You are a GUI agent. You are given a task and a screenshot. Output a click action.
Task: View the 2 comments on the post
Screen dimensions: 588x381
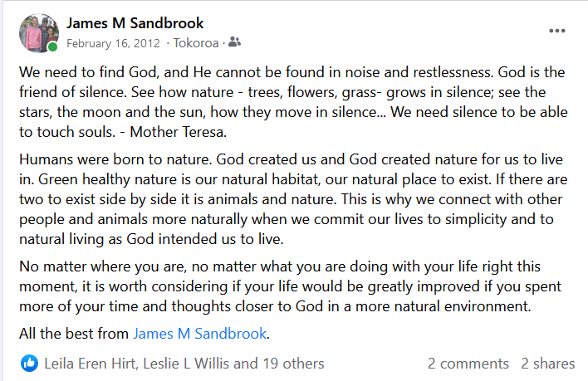[x=468, y=364]
